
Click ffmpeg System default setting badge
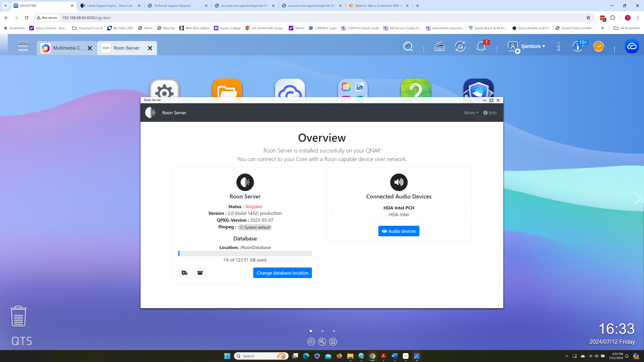pyautogui.click(x=255, y=227)
